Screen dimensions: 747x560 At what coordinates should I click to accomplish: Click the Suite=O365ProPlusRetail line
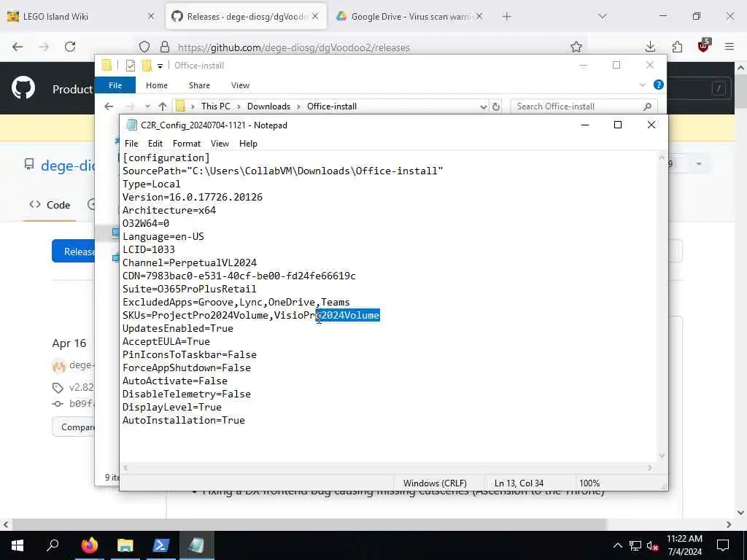pos(190,289)
